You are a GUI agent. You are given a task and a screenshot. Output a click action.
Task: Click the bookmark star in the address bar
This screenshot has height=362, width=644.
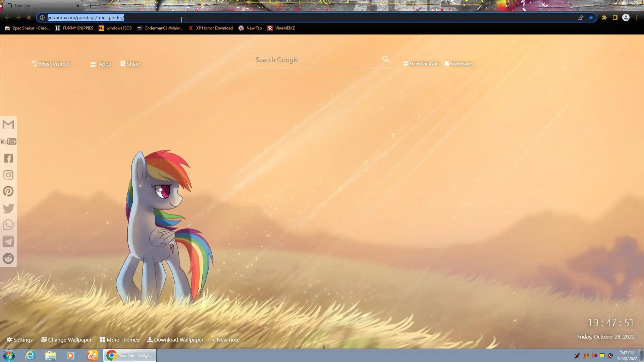tap(591, 17)
